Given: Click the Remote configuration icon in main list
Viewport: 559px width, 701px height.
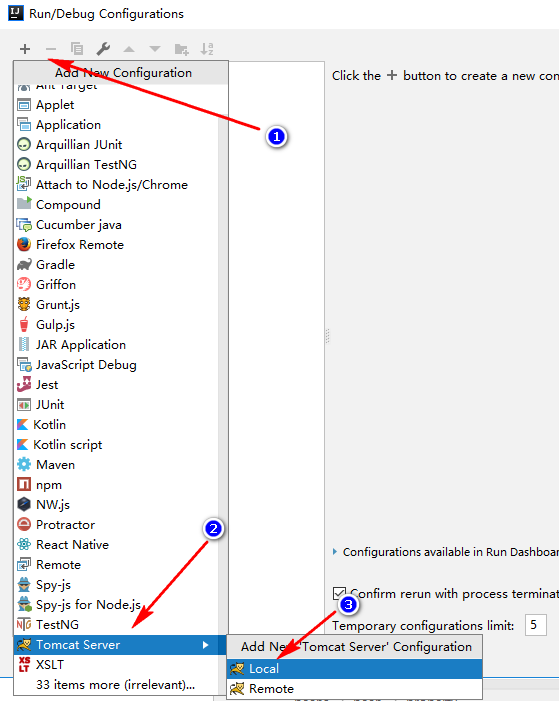Looking at the screenshot, I should pos(24,565).
